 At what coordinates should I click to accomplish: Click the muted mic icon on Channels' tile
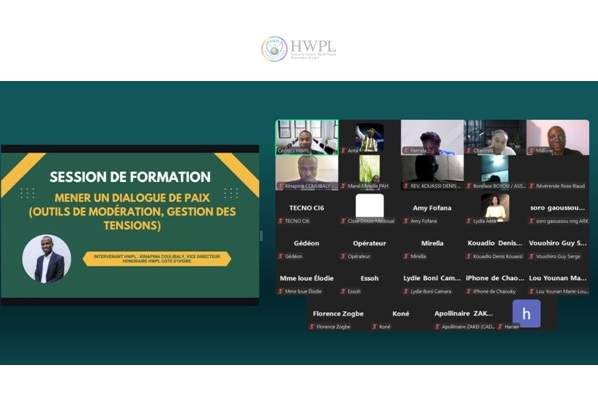pos(469,151)
